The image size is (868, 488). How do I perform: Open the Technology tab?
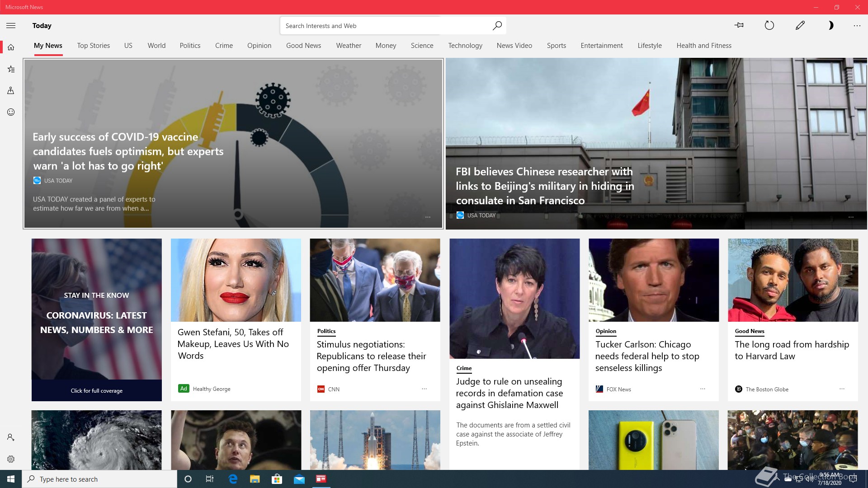tap(465, 46)
